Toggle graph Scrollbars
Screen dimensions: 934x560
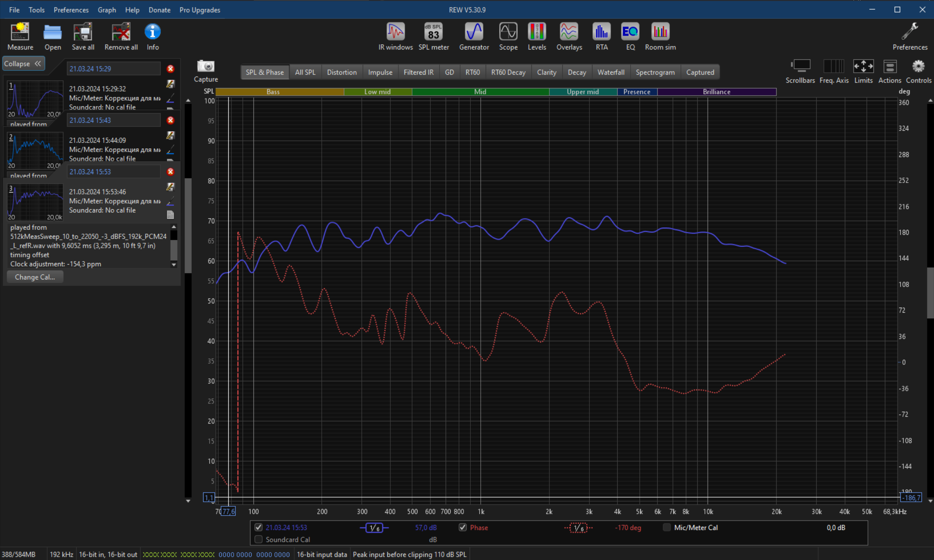[x=800, y=71]
